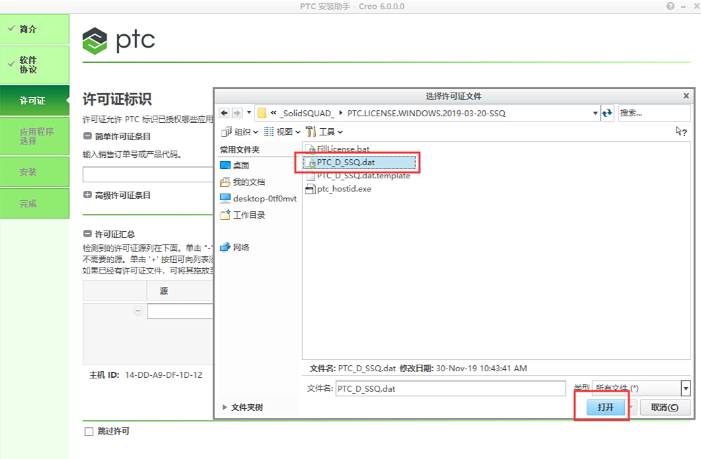The image size is (701, 459).
Task: Click the forward arrow in file dialog
Action: click(x=238, y=113)
